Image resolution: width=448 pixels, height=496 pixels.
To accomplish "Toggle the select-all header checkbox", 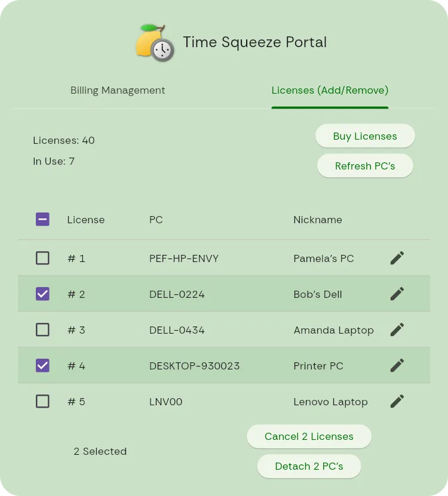I will (42, 220).
